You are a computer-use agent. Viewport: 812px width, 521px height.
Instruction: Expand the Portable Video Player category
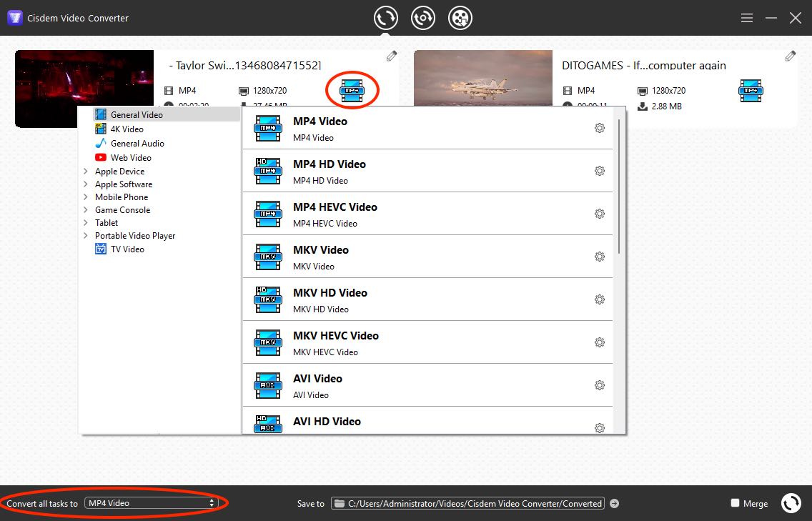(86, 236)
